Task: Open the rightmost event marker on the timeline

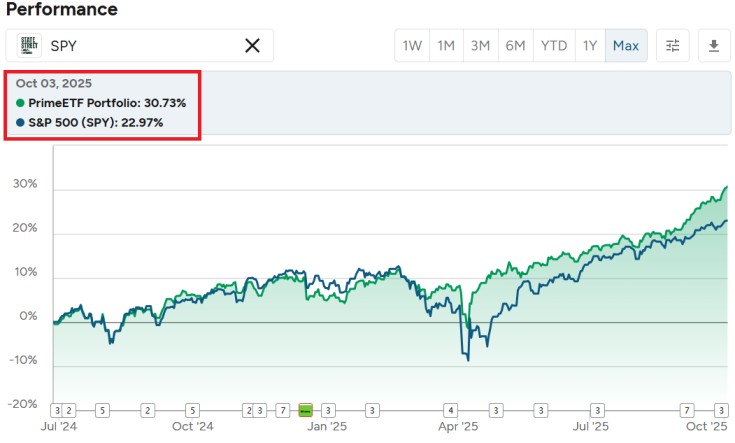Action: (x=721, y=409)
